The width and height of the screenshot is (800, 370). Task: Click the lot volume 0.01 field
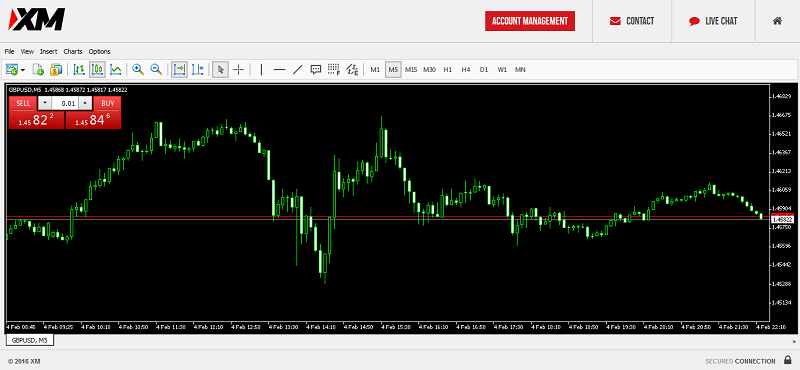(x=65, y=103)
